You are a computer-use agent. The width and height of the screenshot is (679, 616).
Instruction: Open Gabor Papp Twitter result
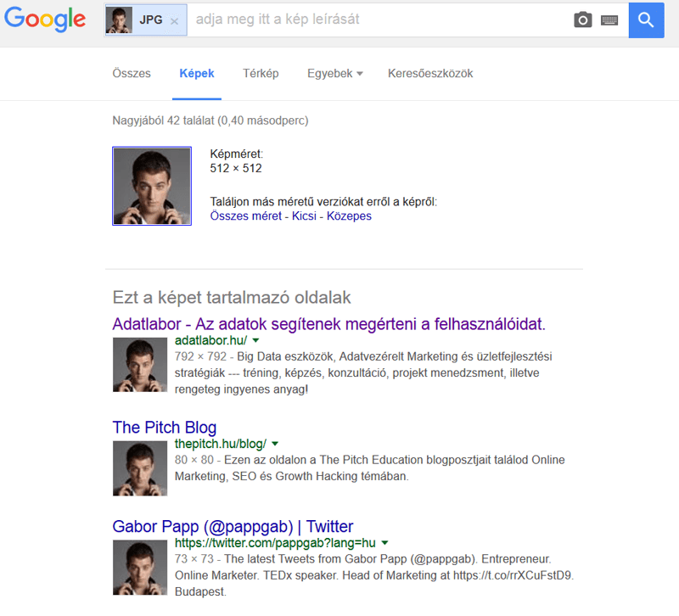tap(233, 526)
